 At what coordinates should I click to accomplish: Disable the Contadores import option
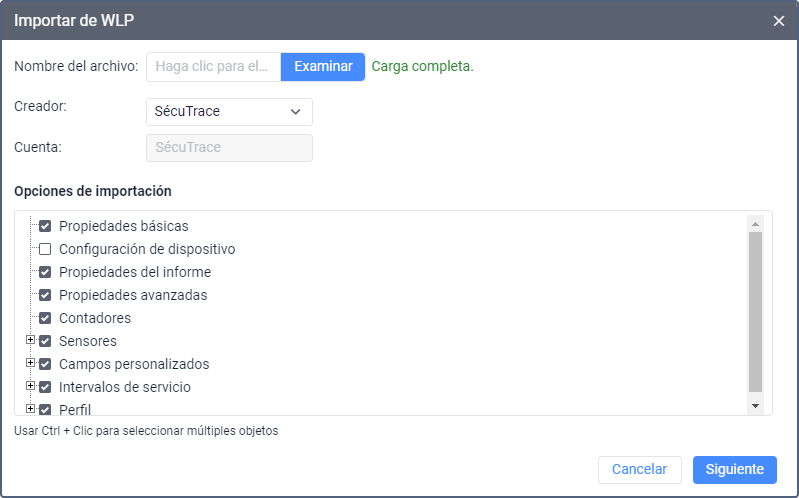(45, 318)
